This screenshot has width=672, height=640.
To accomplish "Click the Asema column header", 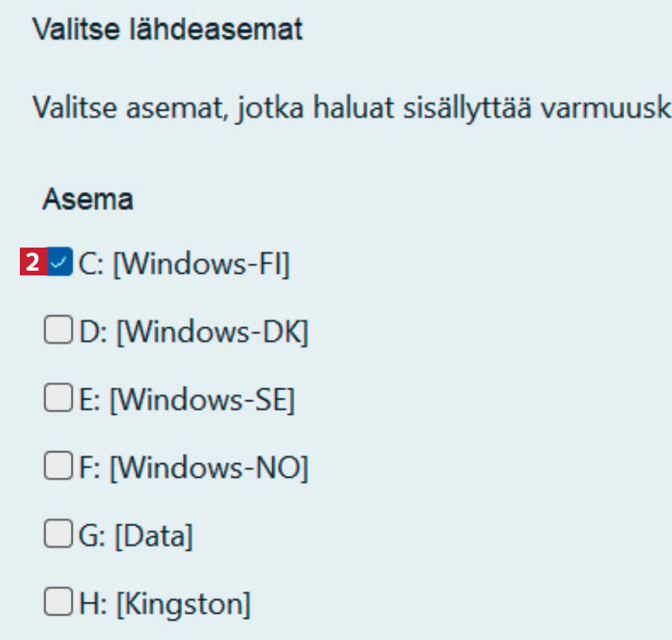I will pos(88,199).
